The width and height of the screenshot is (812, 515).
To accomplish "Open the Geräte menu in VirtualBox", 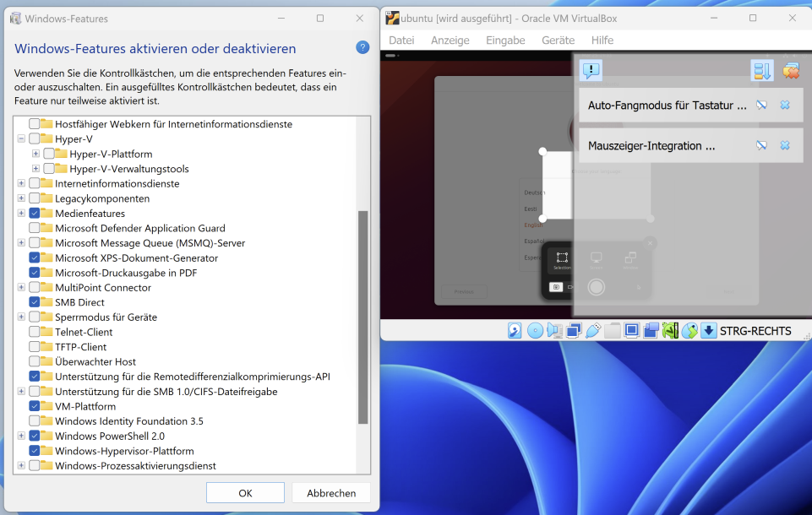I will pos(559,41).
